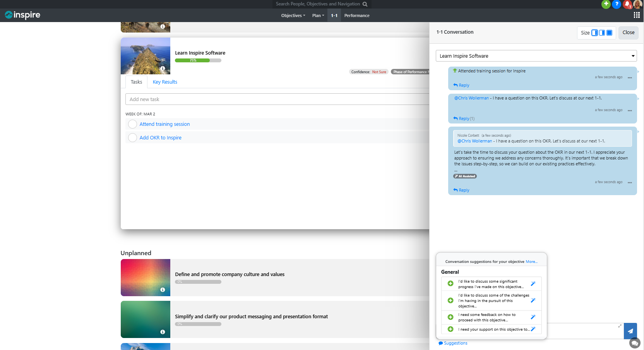Add suggestion needing your support

[x=450, y=329]
